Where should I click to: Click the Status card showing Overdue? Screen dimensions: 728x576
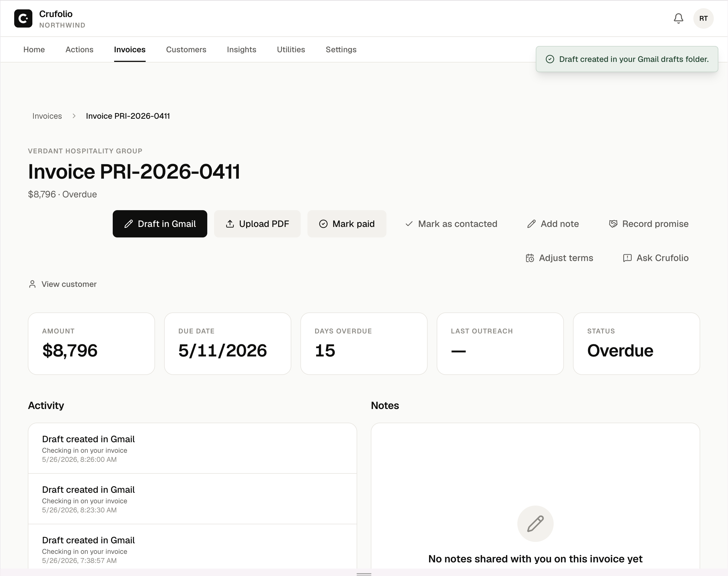pos(636,344)
